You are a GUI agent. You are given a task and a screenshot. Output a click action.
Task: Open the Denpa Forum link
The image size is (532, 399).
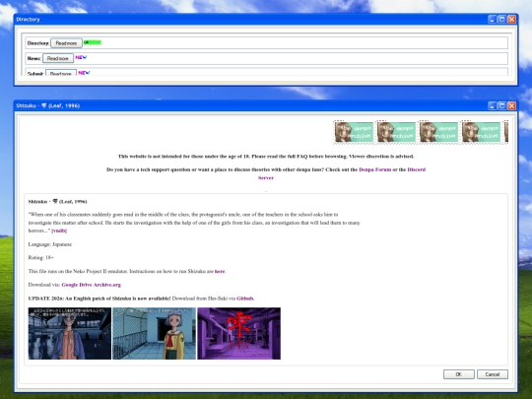click(375, 169)
